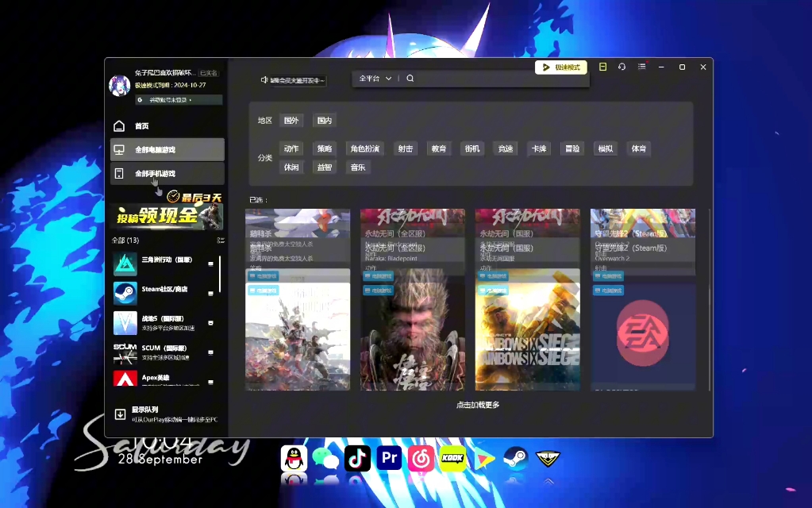The width and height of the screenshot is (812, 508).
Task: Click the 已实名 badge next to username
Action: (x=209, y=73)
